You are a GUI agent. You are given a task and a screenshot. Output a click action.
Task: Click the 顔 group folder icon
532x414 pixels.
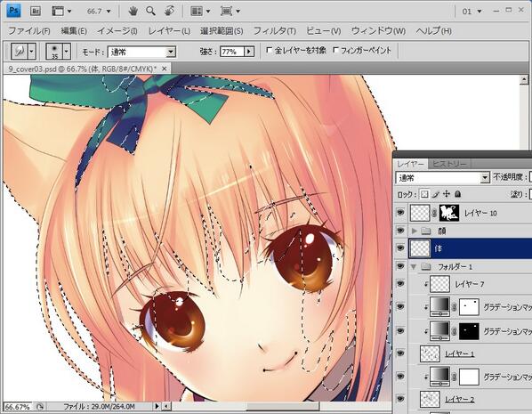[x=426, y=231]
